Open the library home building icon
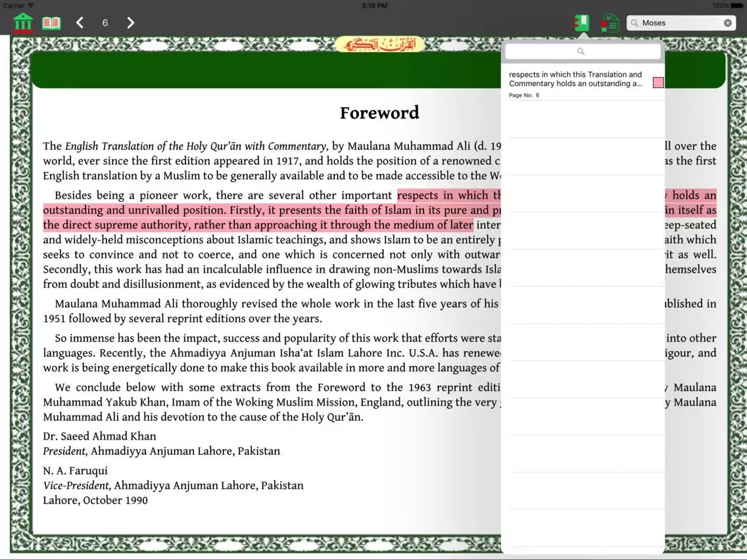Viewport: 747px width, 560px height. pyautogui.click(x=23, y=23)
